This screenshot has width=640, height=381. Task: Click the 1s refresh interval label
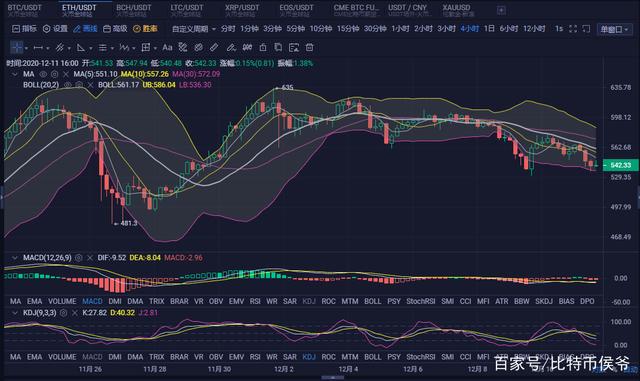[x=559, y=29]
